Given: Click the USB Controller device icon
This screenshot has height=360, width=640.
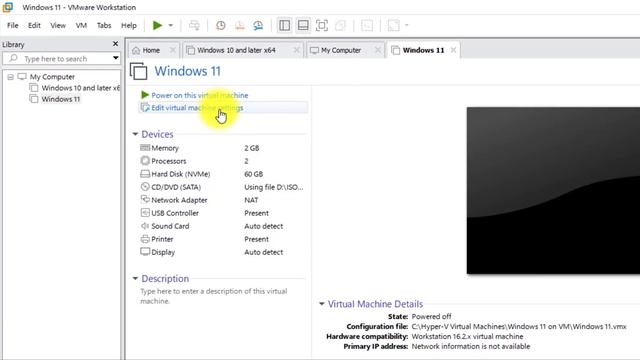Looking at the screenshot, I should point(145,213).
